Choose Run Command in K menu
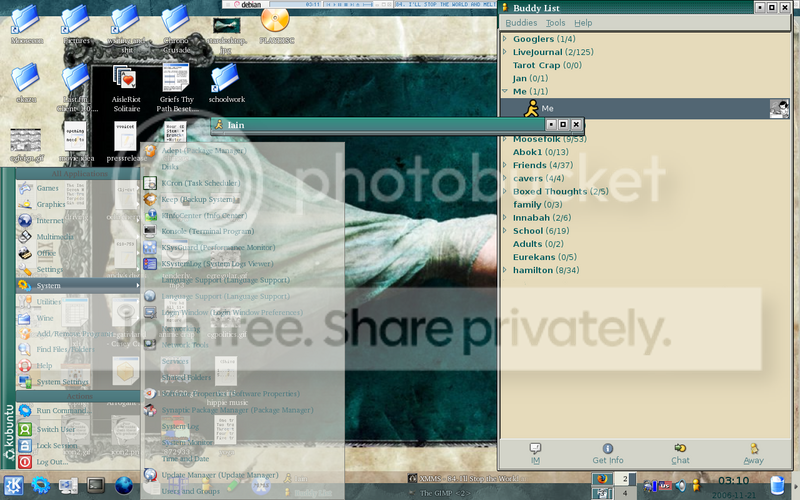Image resolution: width=800 pixels, height=500 pixels. pos(78,410)
